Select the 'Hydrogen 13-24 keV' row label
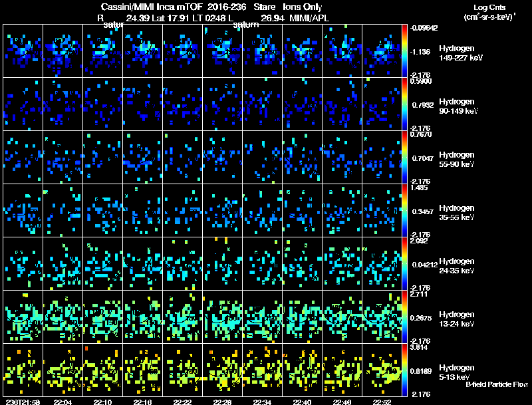The height and width of the screenshot is (405, 532). (457, 319)
